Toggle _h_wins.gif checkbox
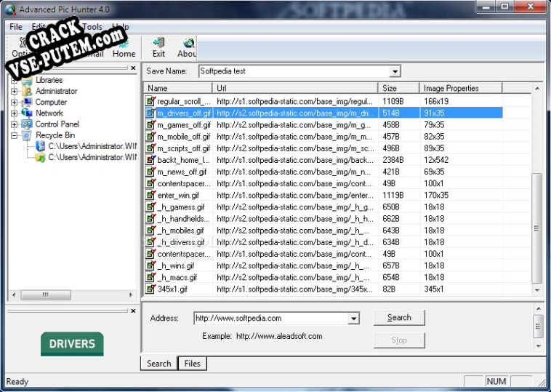Viewport: 551px width, 392px height. (x=150, y=265)
